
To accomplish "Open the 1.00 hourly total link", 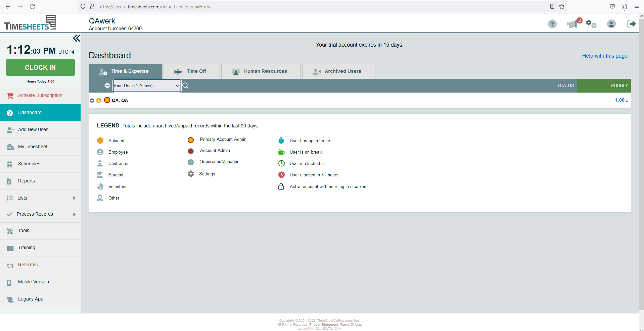I will click(x=622, y=100).
